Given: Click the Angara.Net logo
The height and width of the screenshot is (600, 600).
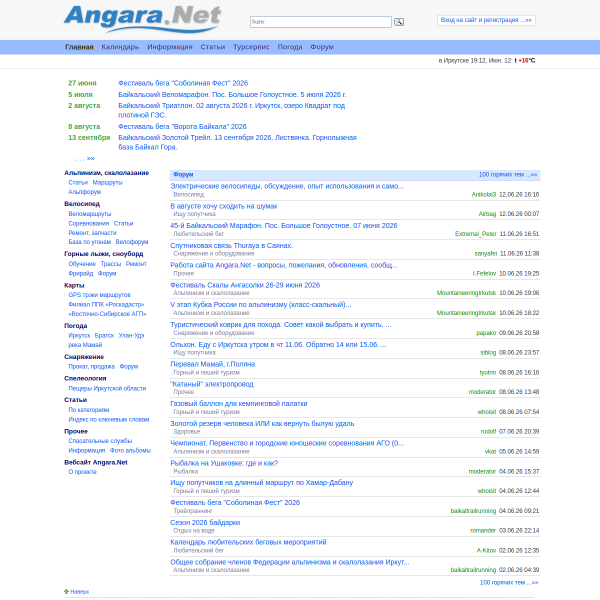Looking at the screenshot, I should (142, 18).
